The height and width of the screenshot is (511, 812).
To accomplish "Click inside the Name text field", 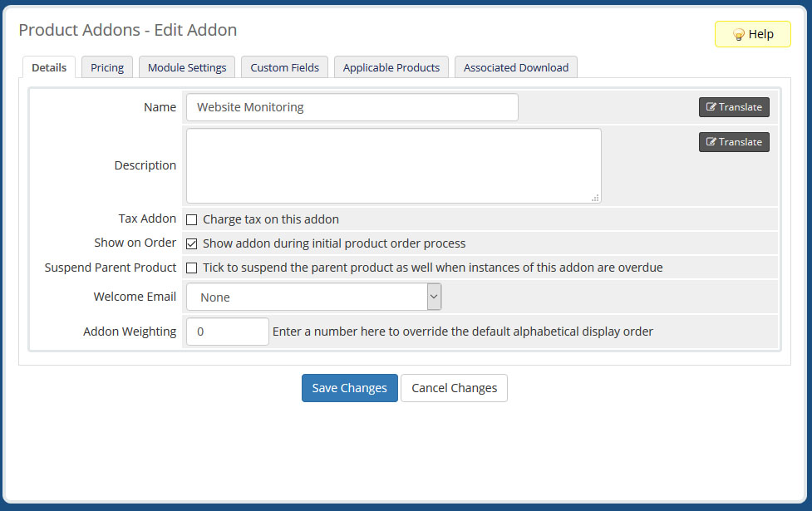I will [352, 106].
